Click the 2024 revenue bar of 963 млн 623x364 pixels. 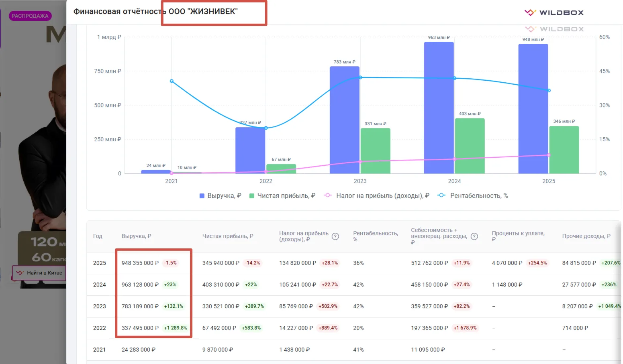(439, 108)
